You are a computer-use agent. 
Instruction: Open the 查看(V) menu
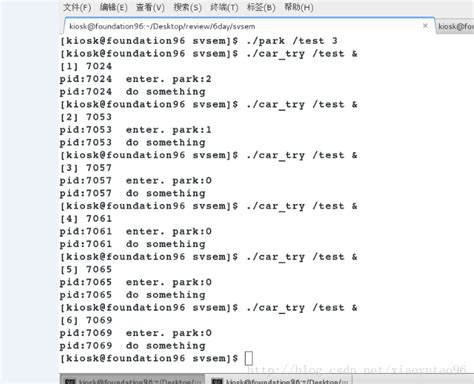(x=150, y=7)
